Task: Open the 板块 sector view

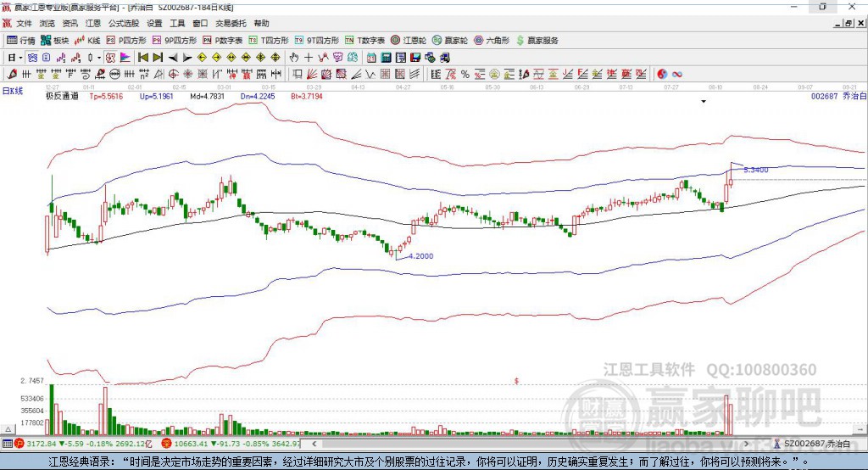Action: click(x=55, y=41)
